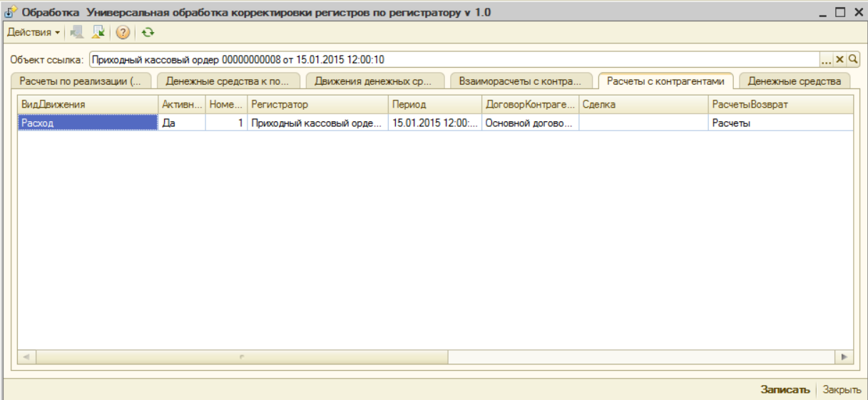Open the Взаиморасчеты с контра... tab
Viewport: 868px width, 400px height.
(x=521, y=81)
